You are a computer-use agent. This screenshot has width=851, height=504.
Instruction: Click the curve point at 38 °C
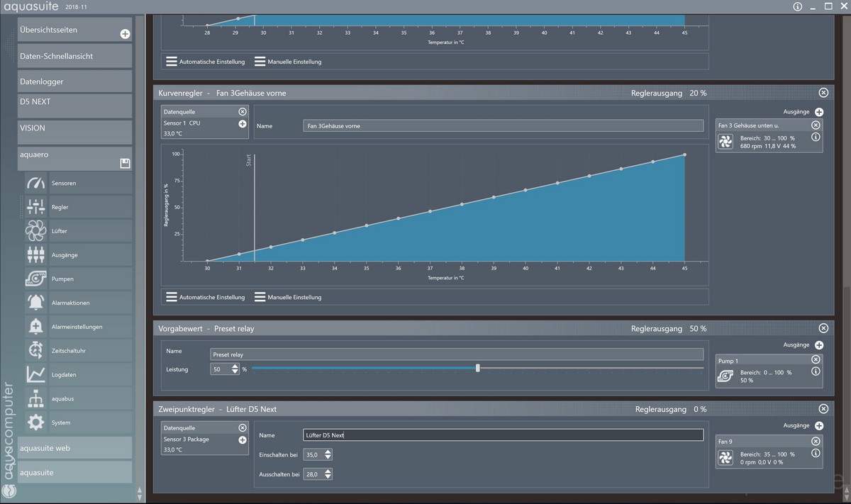[x=462, y=204]
